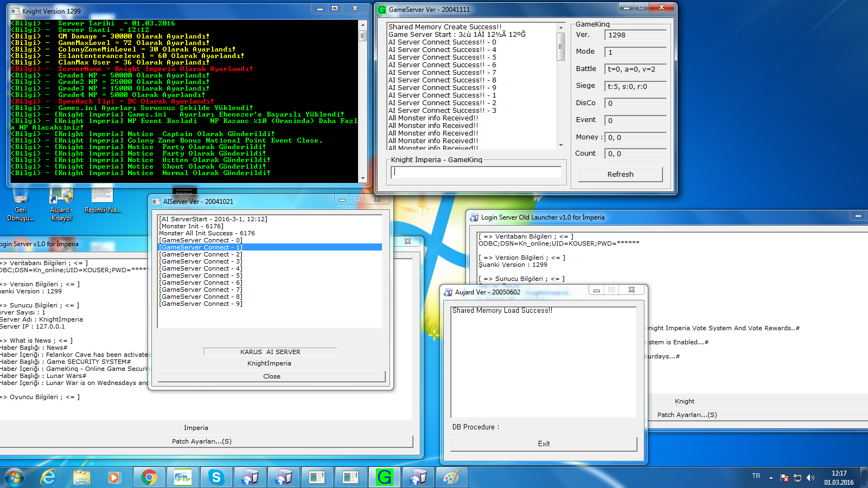Screen dimensions: 868x488
Task: Click scroll-down arrow in Knight console window
Action: click(362, 178)
